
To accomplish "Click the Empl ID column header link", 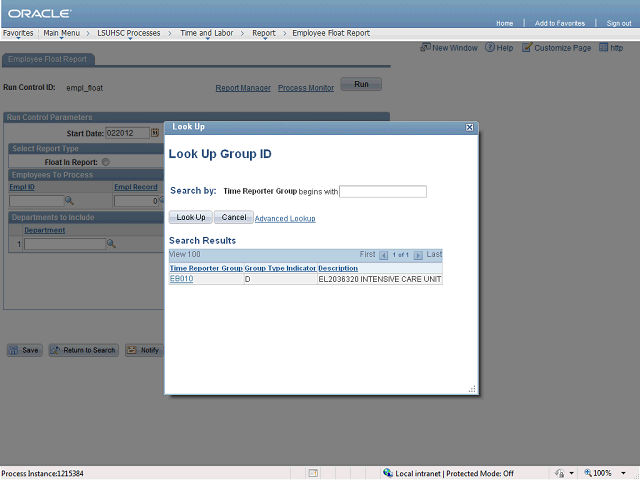I will point(22,187).
